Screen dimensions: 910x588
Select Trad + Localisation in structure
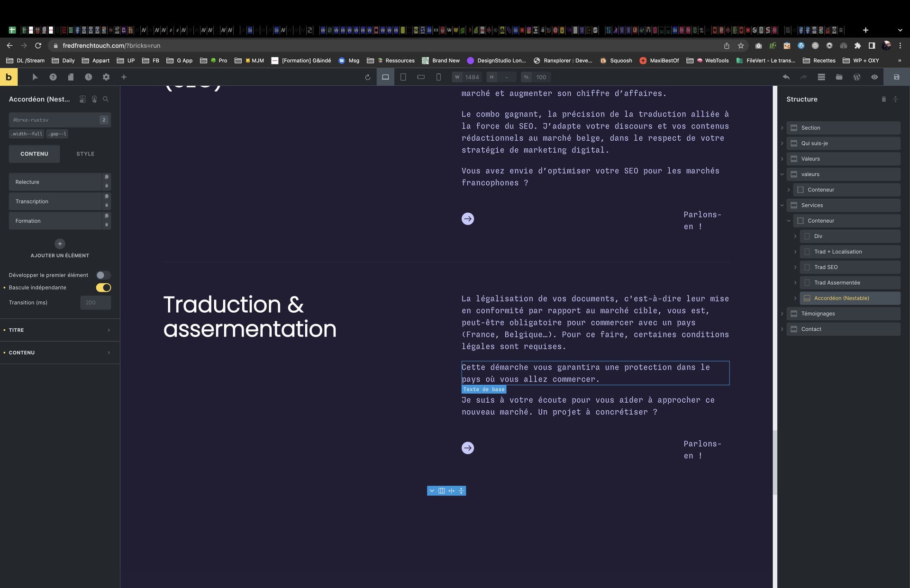click(x=850, y=252)
